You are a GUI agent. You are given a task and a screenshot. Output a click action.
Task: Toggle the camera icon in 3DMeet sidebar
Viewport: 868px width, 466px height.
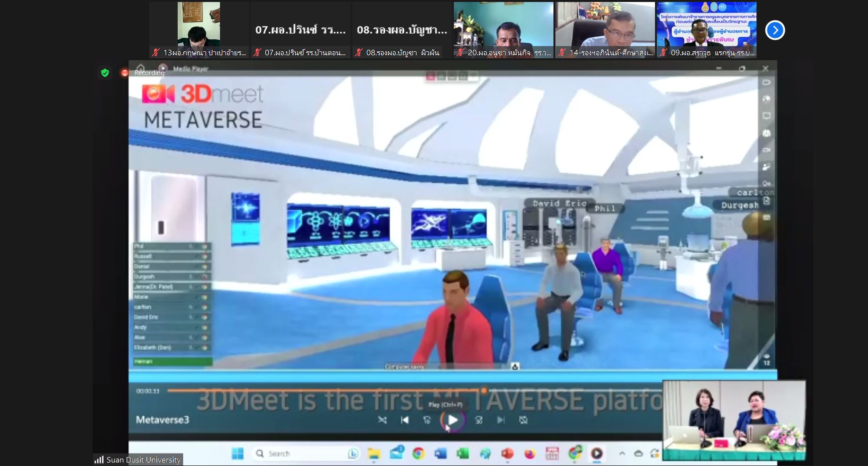[x=766, y=150]
